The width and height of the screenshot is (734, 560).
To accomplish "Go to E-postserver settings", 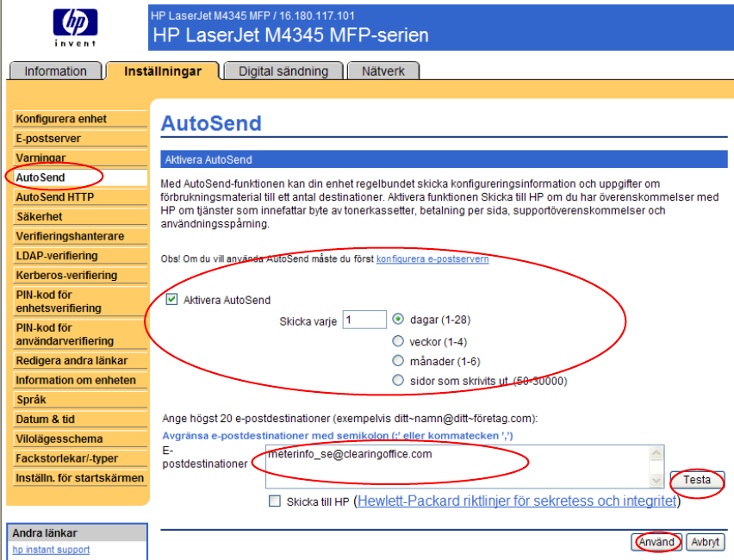I will [x=80, y=139].
